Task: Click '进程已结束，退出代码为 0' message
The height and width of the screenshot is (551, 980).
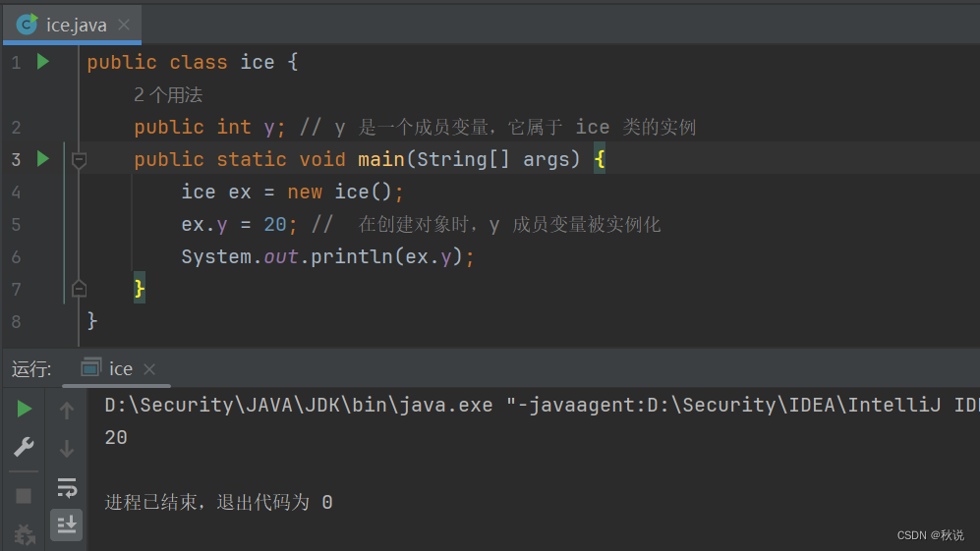Action: pos(219,502)
